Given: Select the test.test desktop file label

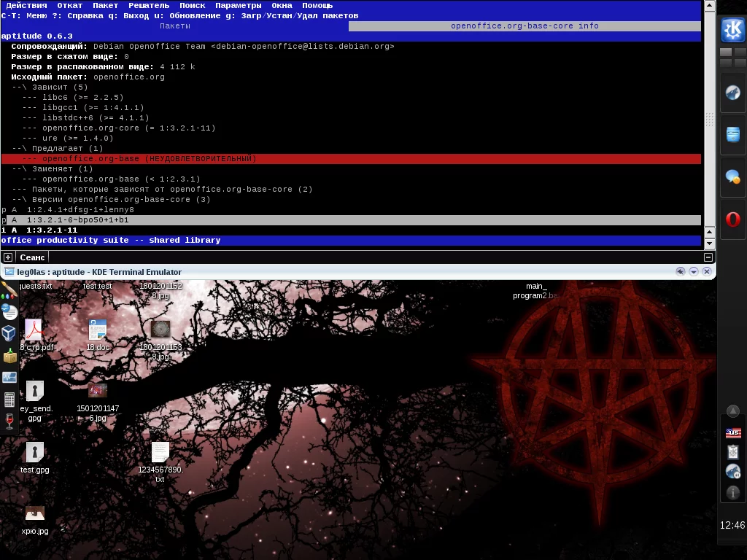Looking at the screenshot, I should click(x=97, y=286).
